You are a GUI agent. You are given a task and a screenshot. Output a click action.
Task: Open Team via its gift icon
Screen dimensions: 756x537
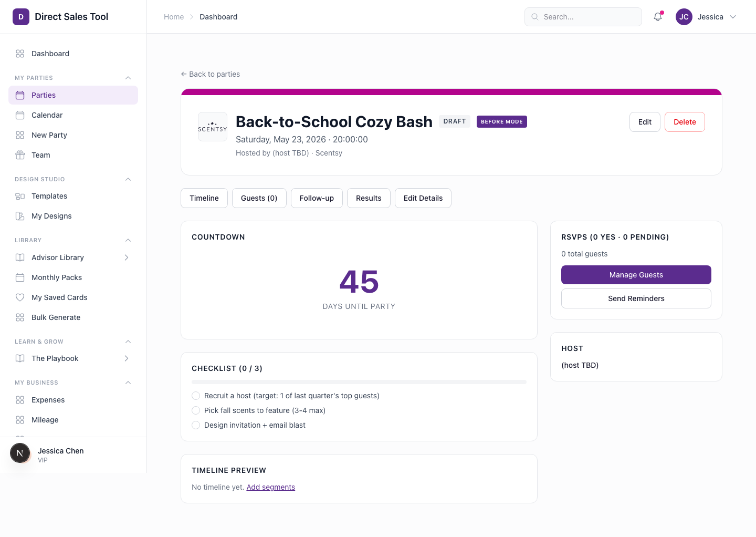[20, 155]
